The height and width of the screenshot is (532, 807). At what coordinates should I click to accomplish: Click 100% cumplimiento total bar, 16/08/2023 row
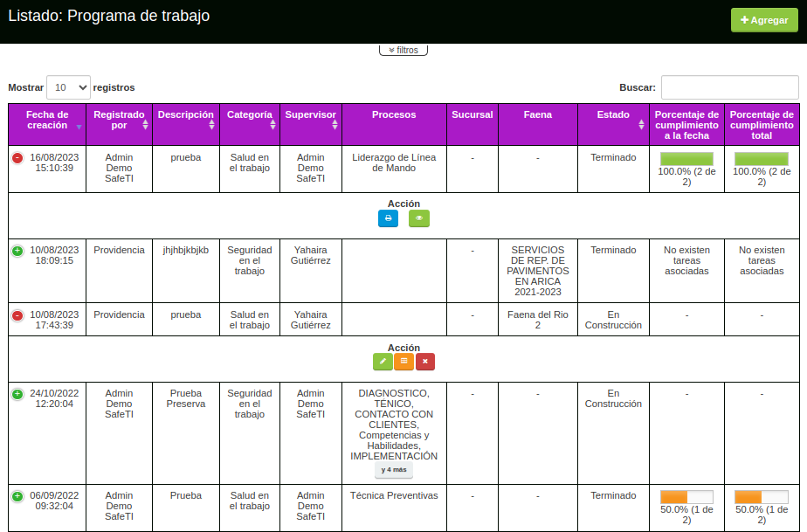[762, 159]
